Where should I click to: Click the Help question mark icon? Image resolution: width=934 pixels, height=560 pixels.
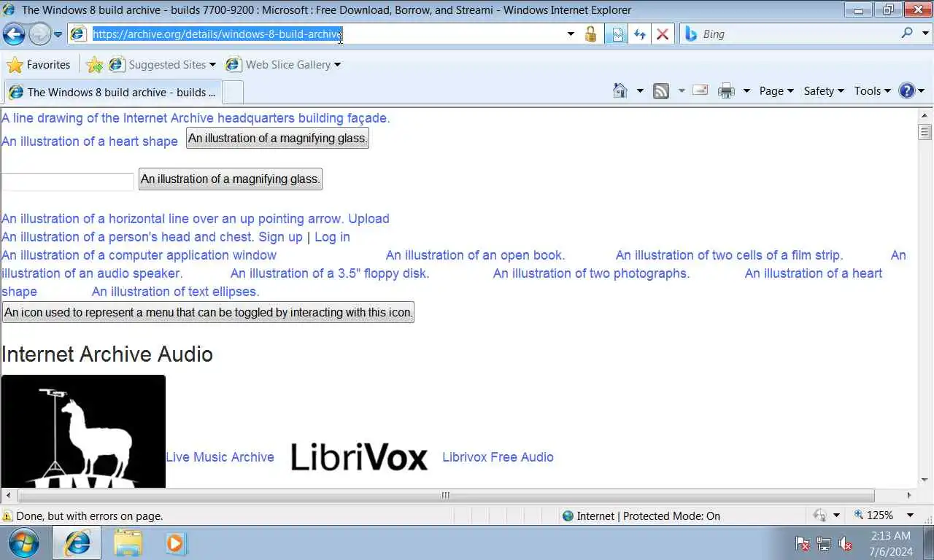pyautogui.click(x=907, y=91)
